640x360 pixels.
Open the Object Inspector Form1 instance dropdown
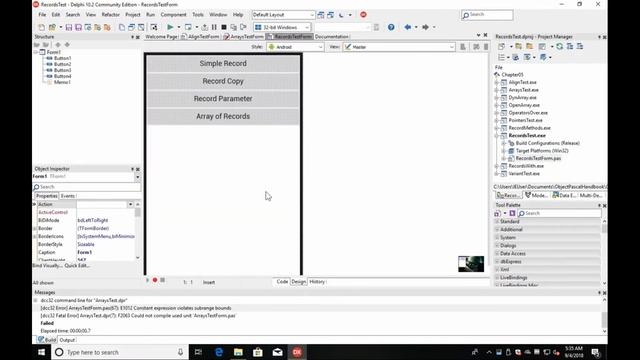click(x=138, y=177)
